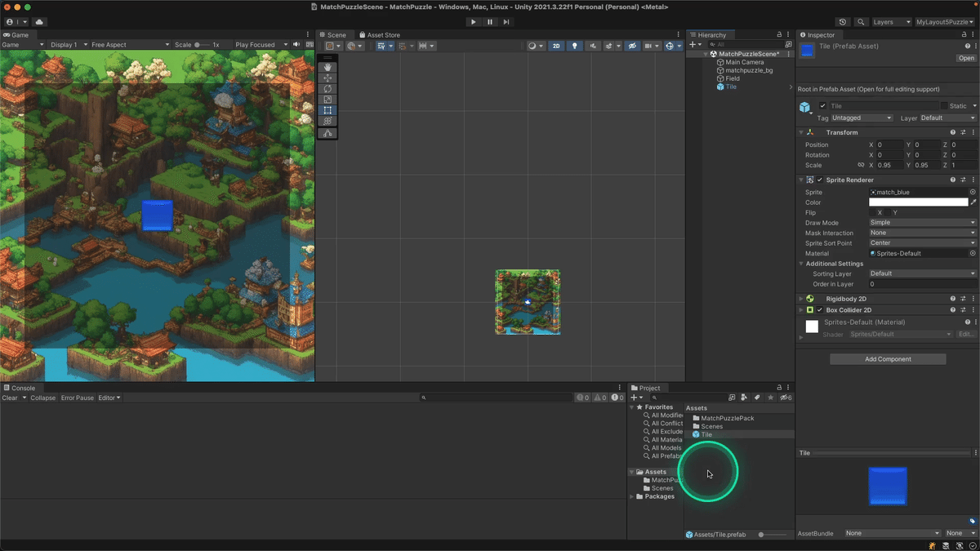The height and width of the screenshot is (551, 980).
Task: Open the Sprite Renderer Color swatch
Action: (918, 202)
